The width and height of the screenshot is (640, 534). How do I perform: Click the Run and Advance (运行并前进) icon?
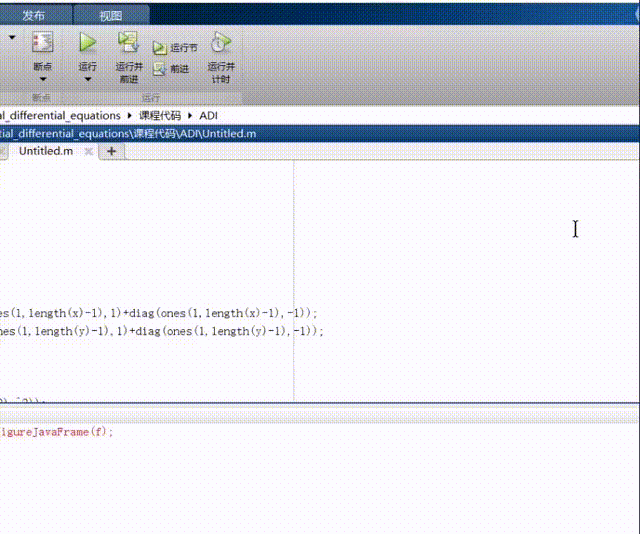(x=129, y=42)
